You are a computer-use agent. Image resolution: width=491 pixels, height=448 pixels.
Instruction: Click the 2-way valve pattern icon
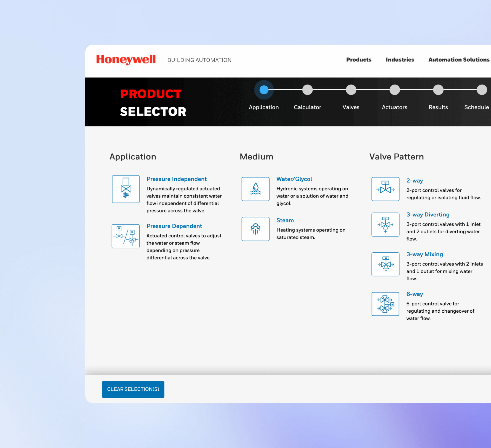pos(385,189)
